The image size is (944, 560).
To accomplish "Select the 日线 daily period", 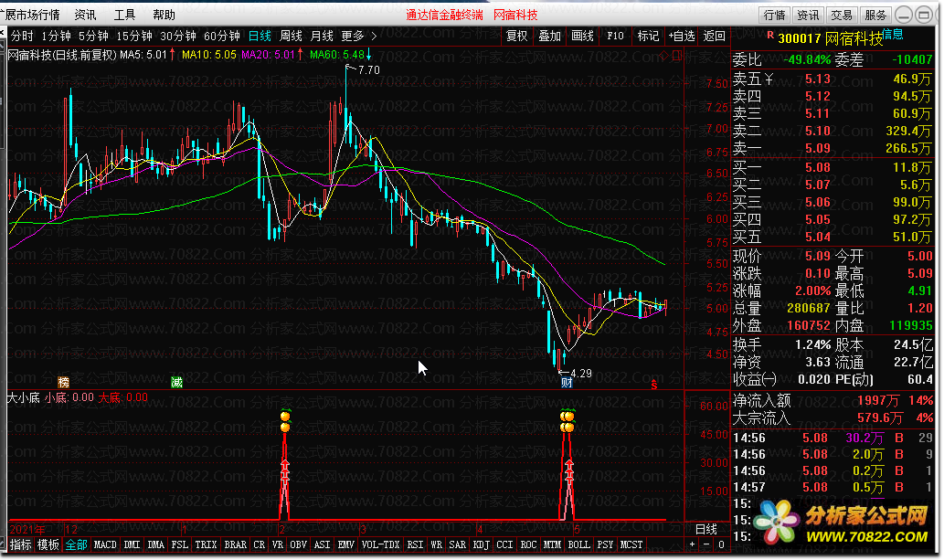I will [x=260, y=37].
